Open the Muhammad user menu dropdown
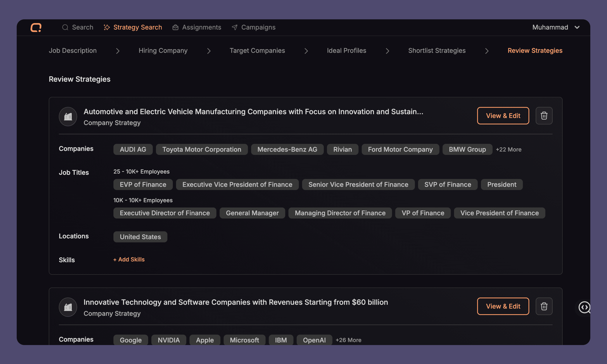This screenshot has width=607, height=364. pyautogui.click(x=556, y=27)
